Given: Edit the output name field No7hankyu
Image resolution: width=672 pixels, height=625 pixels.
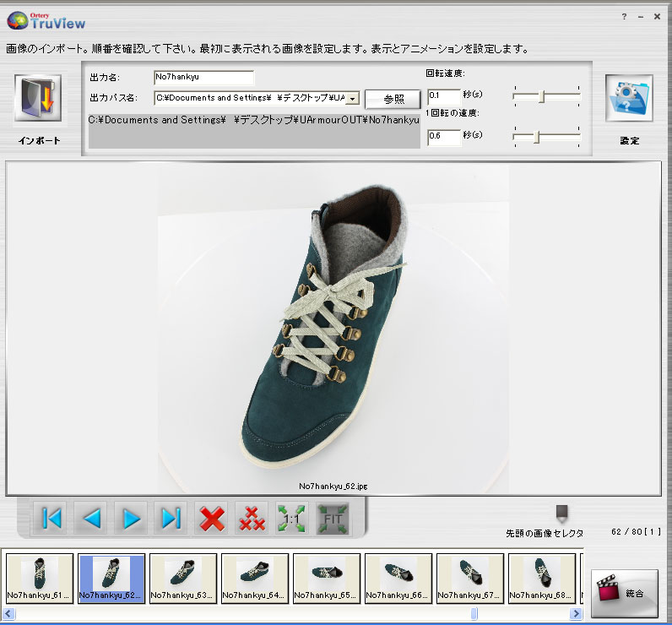Looking at the screenshot, I should [x=204, y=77].
